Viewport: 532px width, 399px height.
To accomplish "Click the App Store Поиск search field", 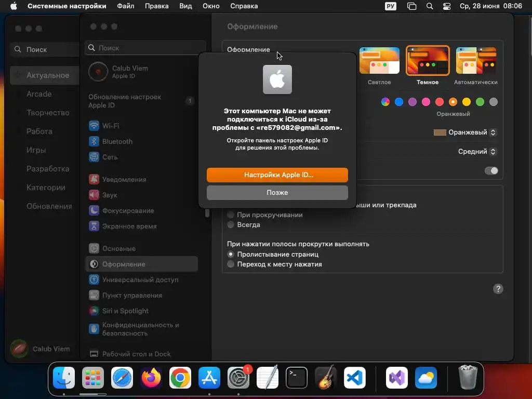I will coord(45,49).
